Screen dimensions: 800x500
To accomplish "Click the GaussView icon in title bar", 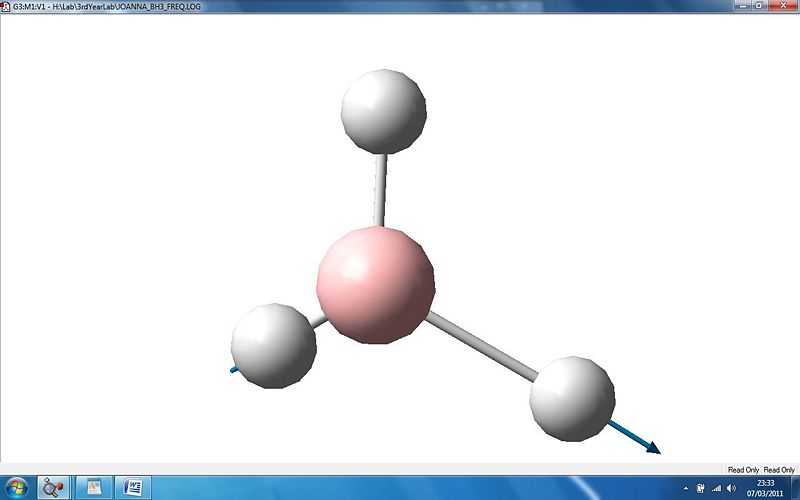I will [6, 7].
